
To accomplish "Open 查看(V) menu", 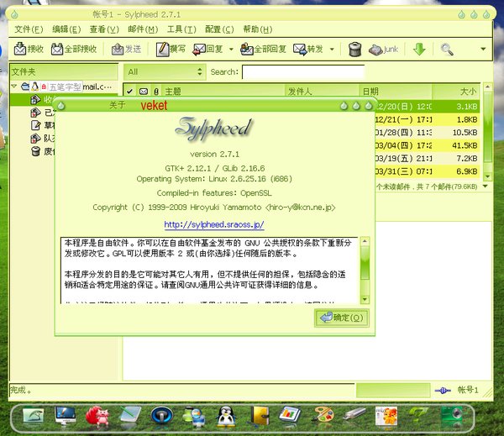I will (x=104, y=29).
